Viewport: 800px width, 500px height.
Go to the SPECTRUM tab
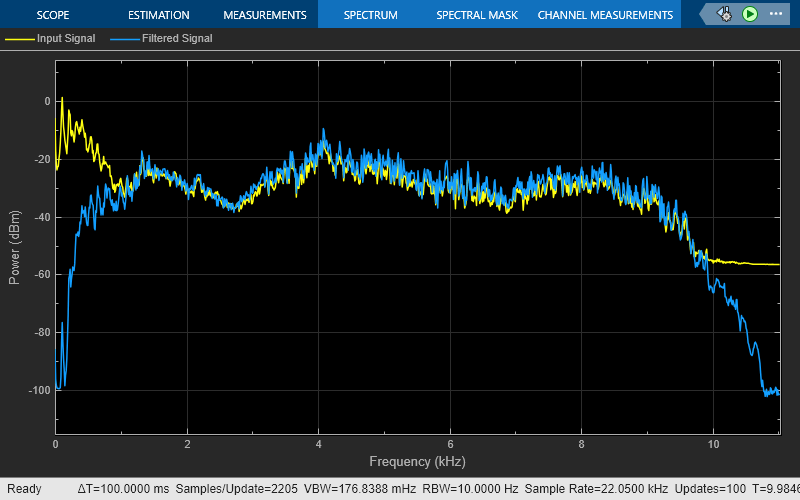tap(370, 15)
